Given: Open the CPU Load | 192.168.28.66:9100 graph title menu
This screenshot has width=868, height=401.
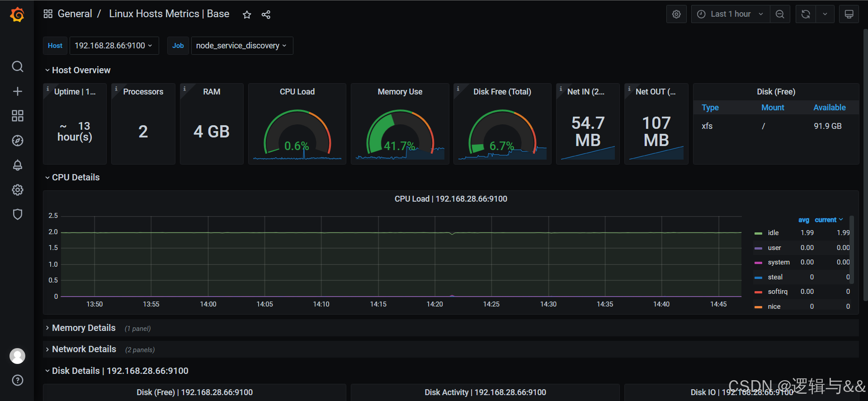Looking at the screenshot, I should point(451,199).
